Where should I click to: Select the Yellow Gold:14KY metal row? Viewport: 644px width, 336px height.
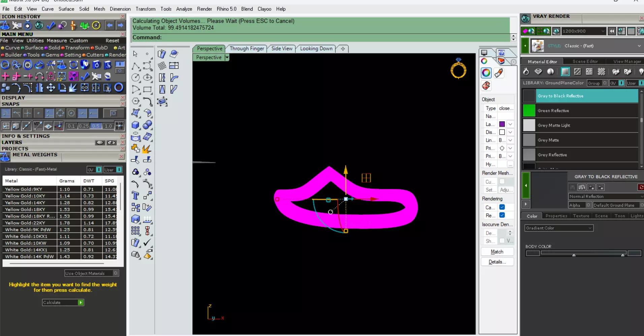coord(60,203)
